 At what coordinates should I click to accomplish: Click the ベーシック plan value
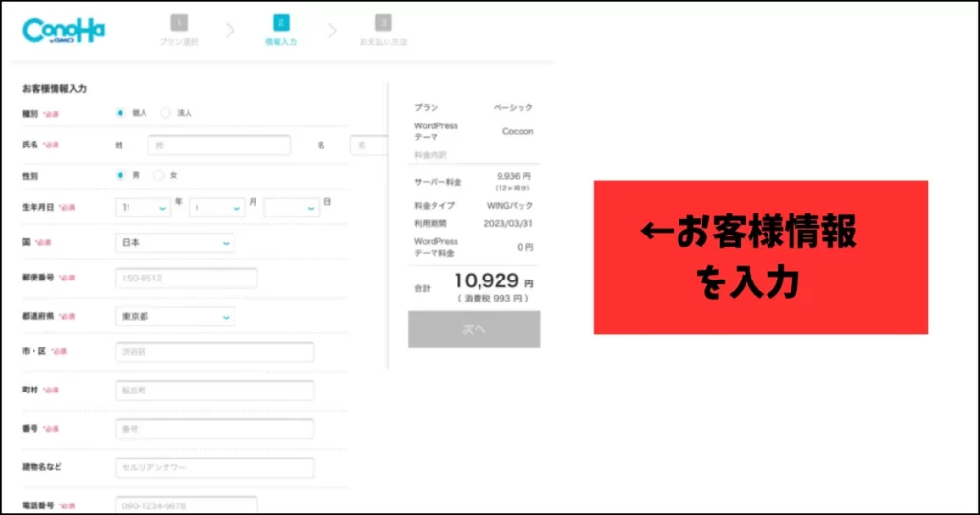[x=513, y=107]
